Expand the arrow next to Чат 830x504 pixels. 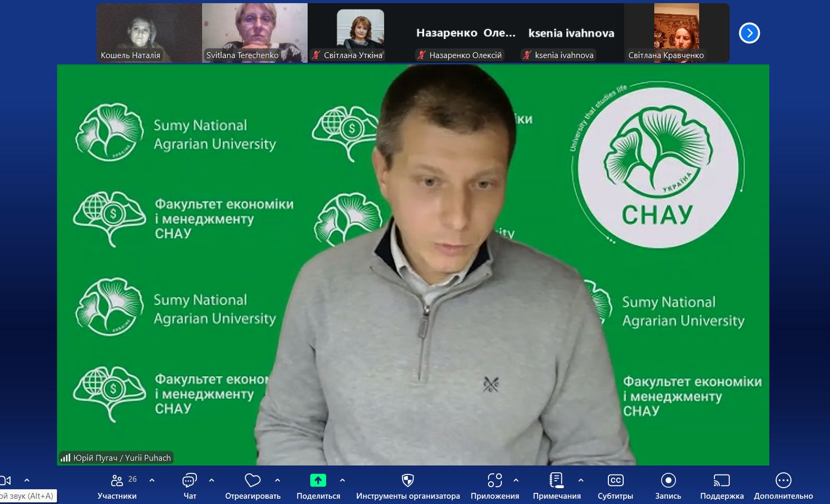pyautogui.click(x=212, y=480)
